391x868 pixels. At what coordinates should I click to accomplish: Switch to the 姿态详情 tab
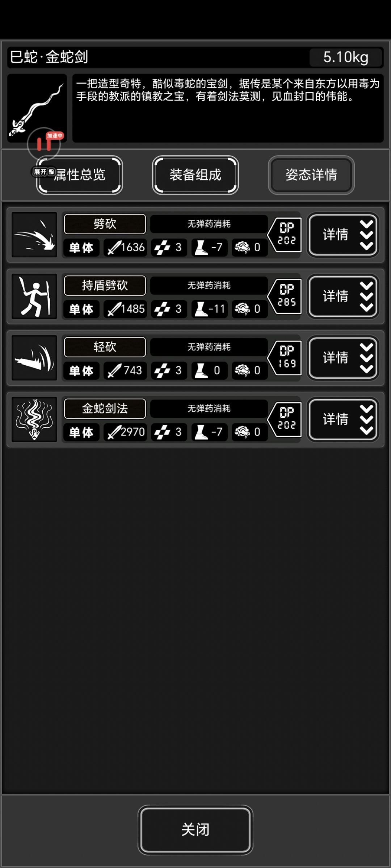[x=311, y=175]
